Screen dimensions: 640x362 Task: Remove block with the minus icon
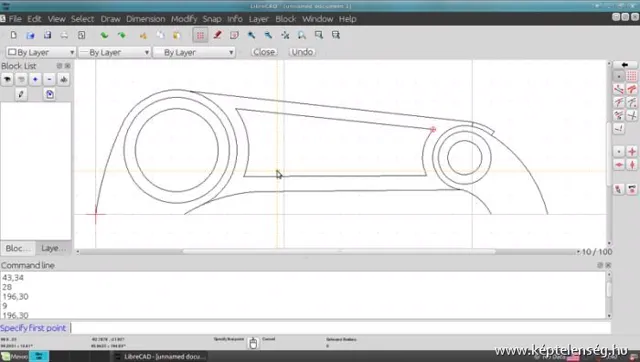(49, 79)
